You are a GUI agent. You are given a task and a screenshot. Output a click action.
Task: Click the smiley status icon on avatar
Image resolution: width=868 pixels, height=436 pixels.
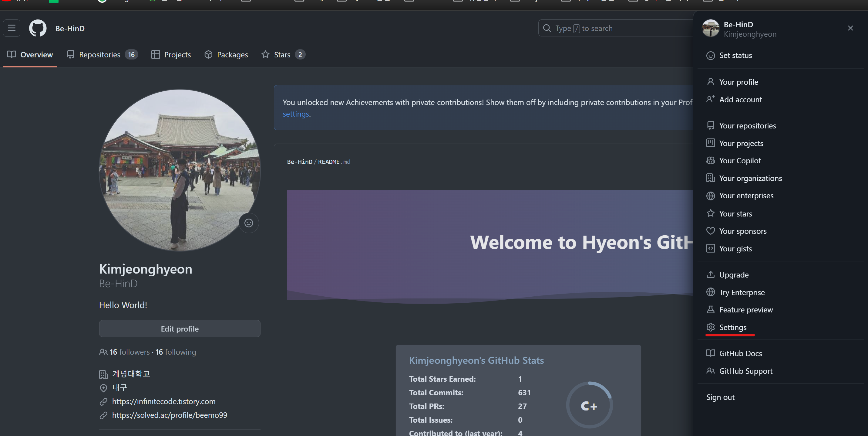(249, 223)
